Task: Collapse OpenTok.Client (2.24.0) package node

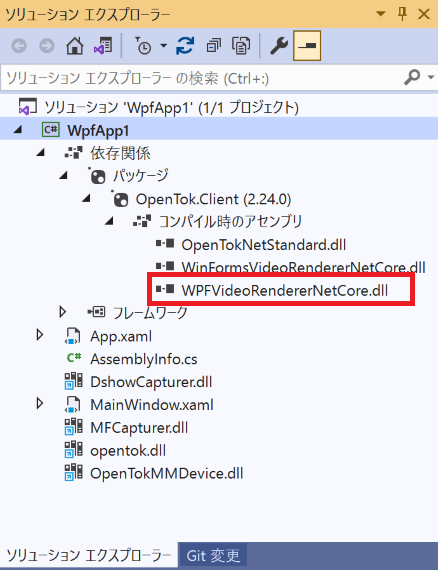Action: coord(86,198)
